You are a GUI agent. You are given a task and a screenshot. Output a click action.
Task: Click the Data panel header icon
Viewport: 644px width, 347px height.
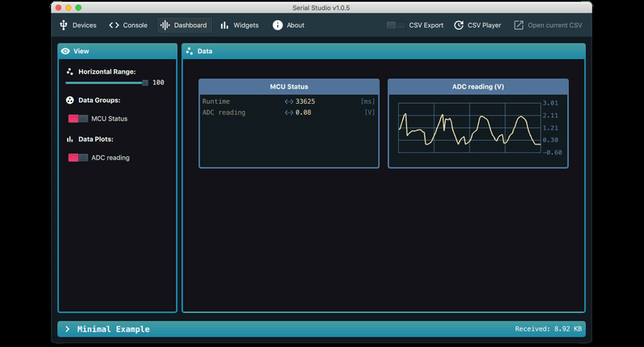pos(189,52)
